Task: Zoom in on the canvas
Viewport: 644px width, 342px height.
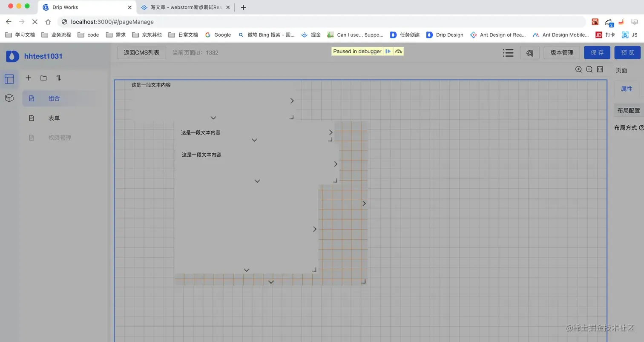Action: [578, 69]
